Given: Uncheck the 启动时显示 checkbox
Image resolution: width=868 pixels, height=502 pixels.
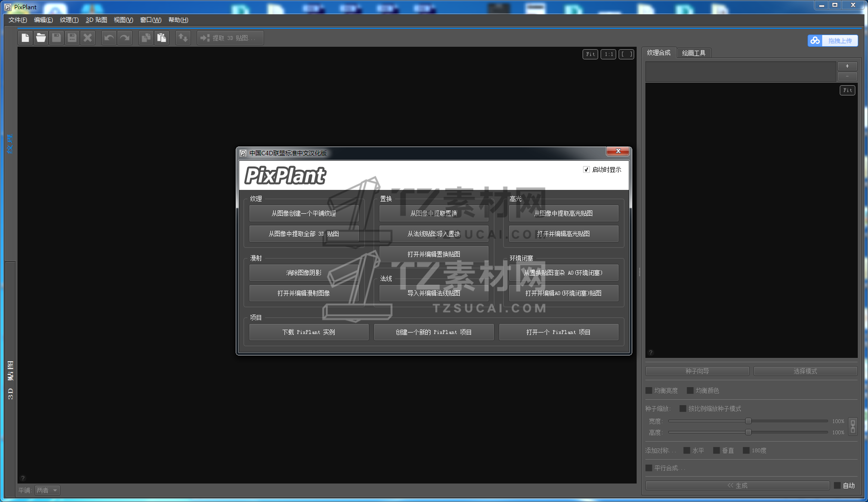Looking at the screenshot, I should tap(586, 169).
